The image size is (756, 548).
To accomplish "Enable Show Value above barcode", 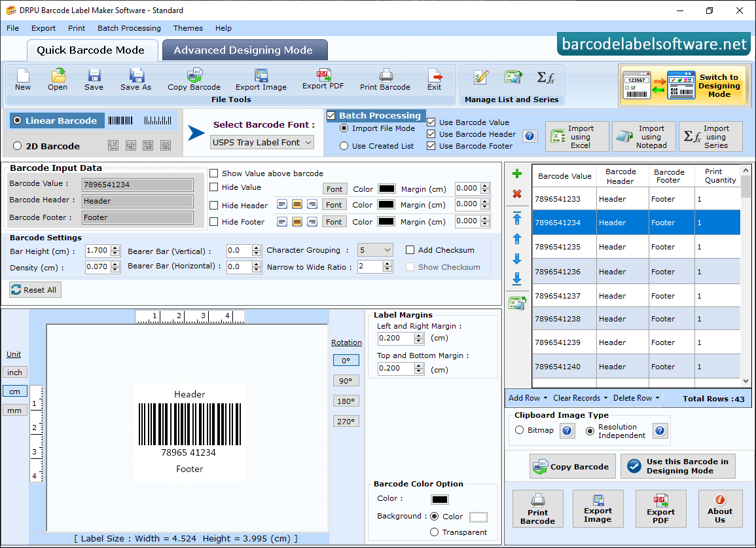I will point(213,174).
